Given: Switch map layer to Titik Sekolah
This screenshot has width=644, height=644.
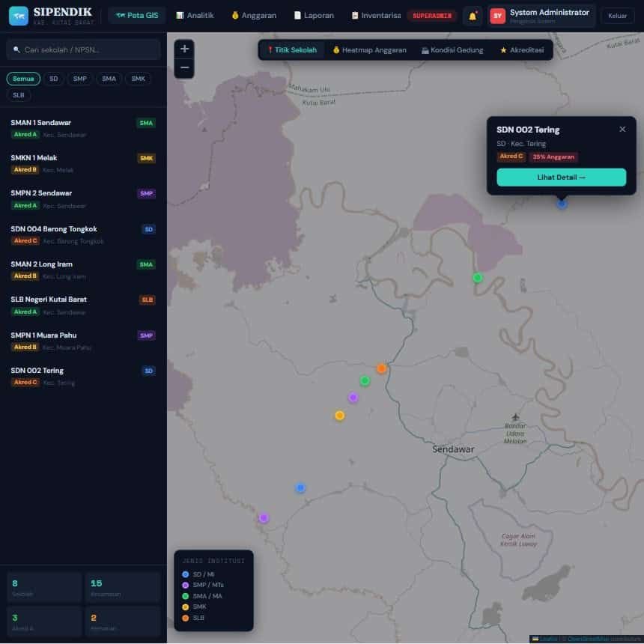Looking at the screenshot, I should (292, 49).
